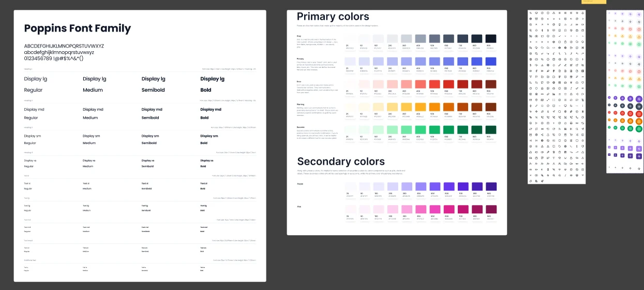This screenshot has width=644, height=290.
Task: Select the largest dark gray circle featured icon
Action: click(x=639, y=107)
